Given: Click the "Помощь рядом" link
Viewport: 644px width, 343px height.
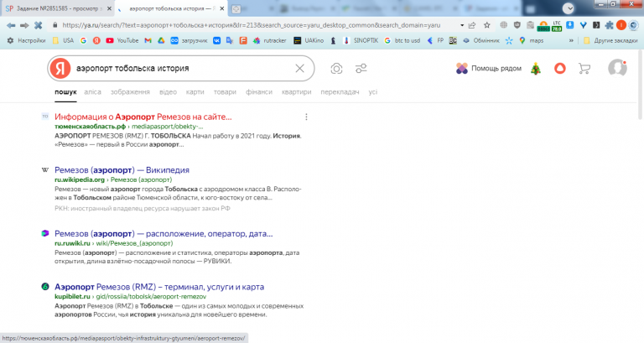Looking at the screenshot, I should (488, 68).
